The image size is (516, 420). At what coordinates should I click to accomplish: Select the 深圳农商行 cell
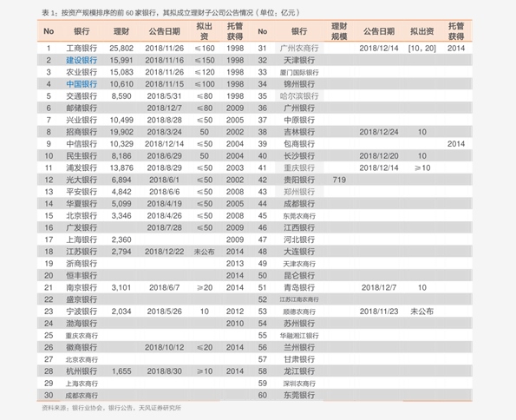pos(299,384)
